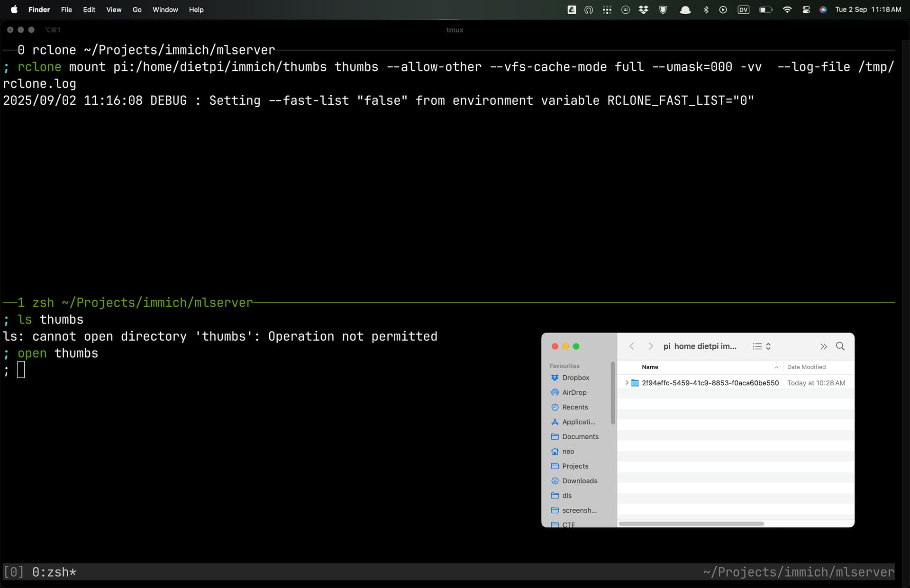Screen dimensions: 910x588
Task: Open Downloads in Finder sidebar
Action: 580,480
